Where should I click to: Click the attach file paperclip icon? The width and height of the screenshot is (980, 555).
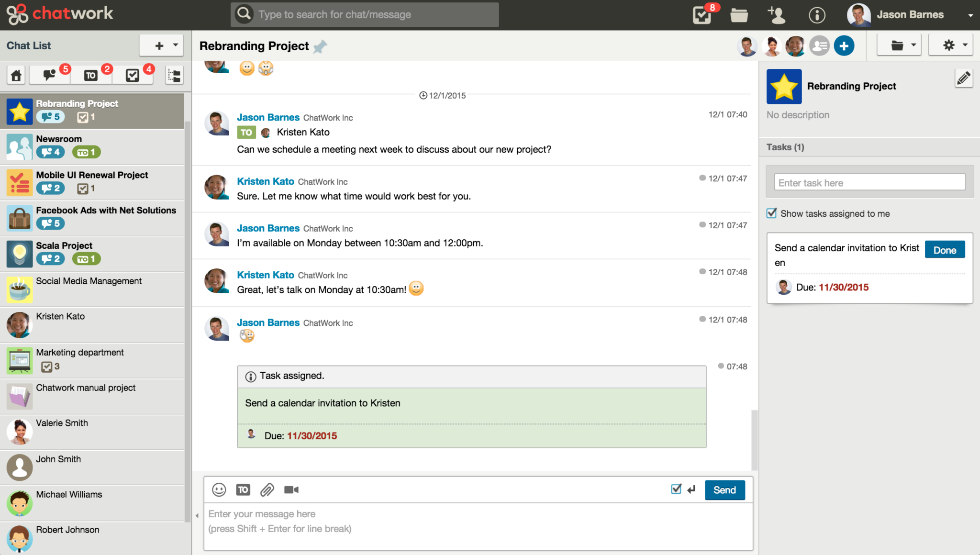(x=267, y=489)
